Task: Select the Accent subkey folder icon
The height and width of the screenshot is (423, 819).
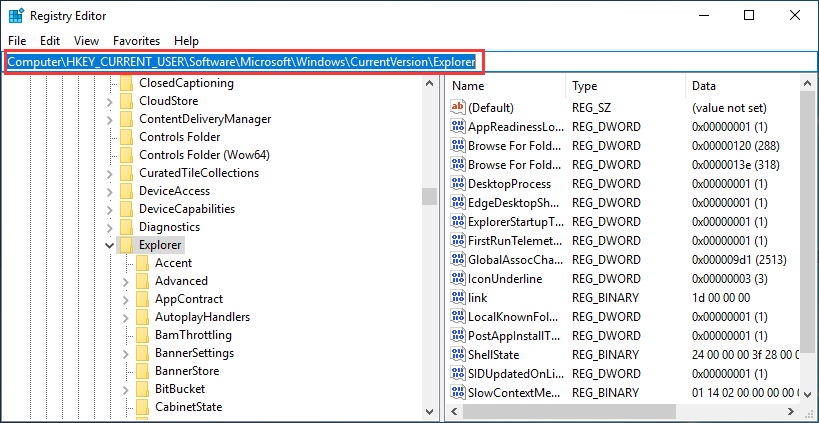Action: (x=143, y=263)
